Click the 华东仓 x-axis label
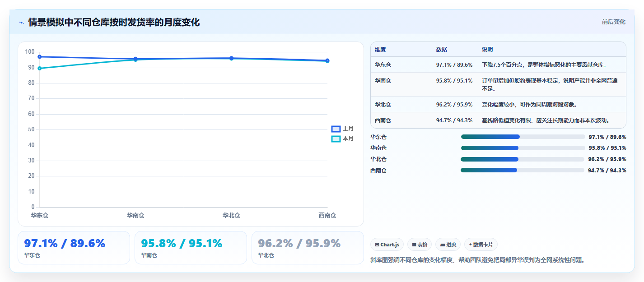 point(40,216)
